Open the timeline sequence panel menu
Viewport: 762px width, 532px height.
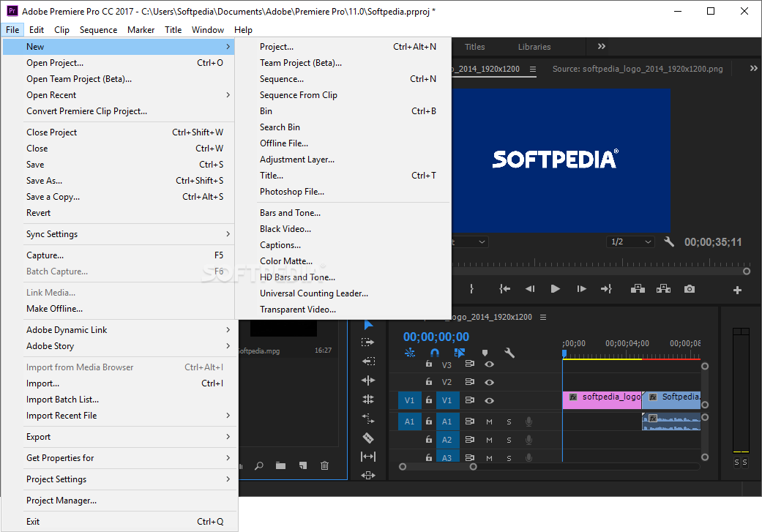coord(543,318)
